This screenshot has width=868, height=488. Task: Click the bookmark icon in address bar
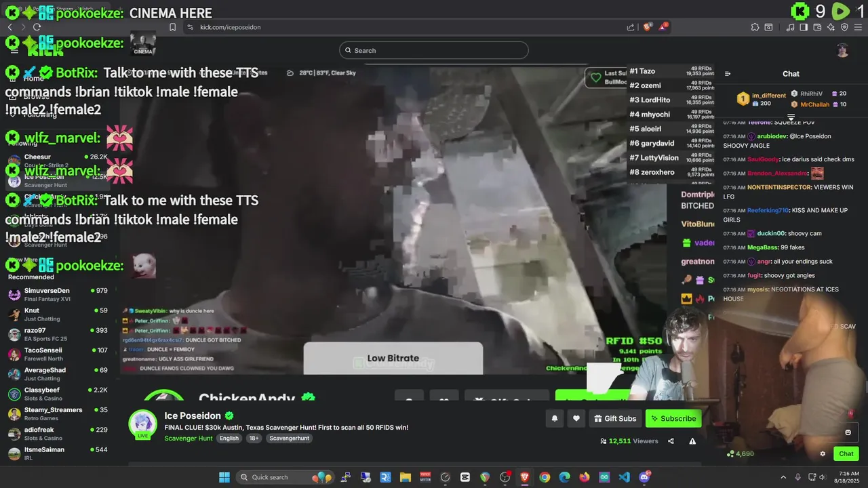[x=172, y=27]
